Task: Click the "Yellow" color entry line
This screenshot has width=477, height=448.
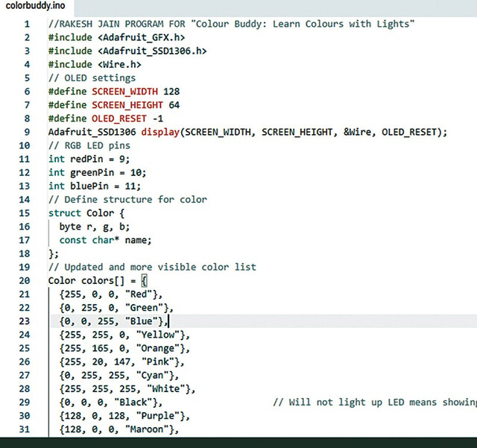Action: click(x=124, y=335)
